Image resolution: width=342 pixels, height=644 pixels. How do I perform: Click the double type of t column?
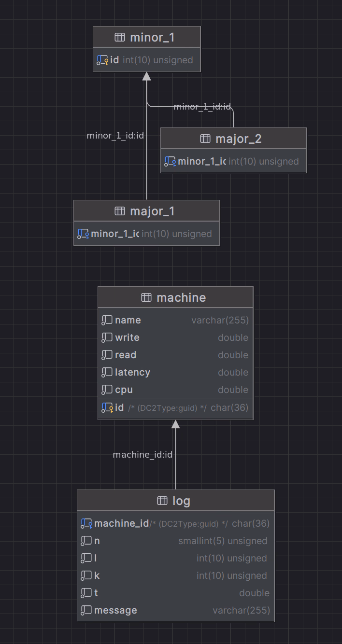coord(255,593)
